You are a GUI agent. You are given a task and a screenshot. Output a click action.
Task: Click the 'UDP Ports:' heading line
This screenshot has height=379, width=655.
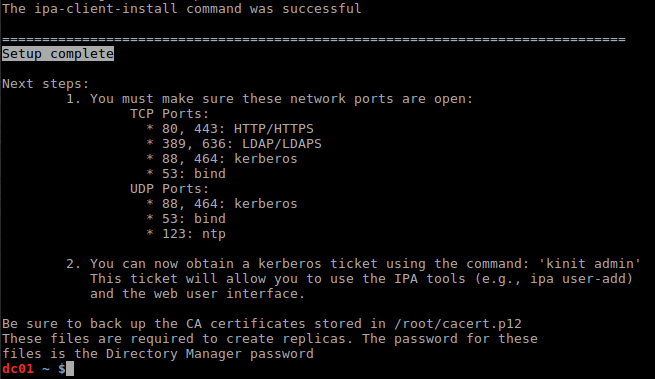(169, 188)
